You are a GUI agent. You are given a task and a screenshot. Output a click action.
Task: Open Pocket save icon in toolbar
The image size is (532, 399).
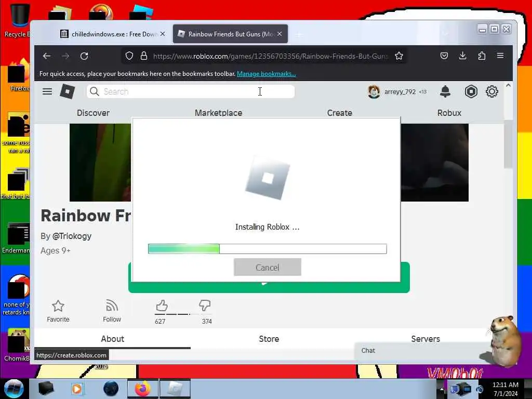tap(444, 56)
